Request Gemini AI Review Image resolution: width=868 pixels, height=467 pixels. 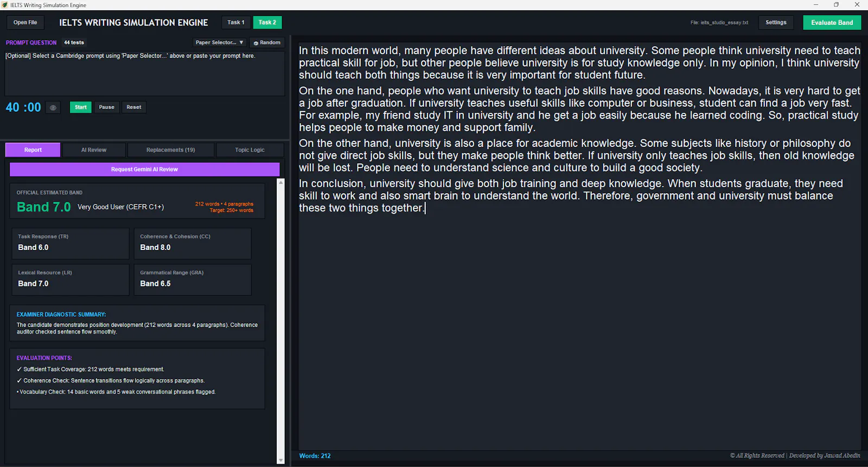click(x=145, y=169)
